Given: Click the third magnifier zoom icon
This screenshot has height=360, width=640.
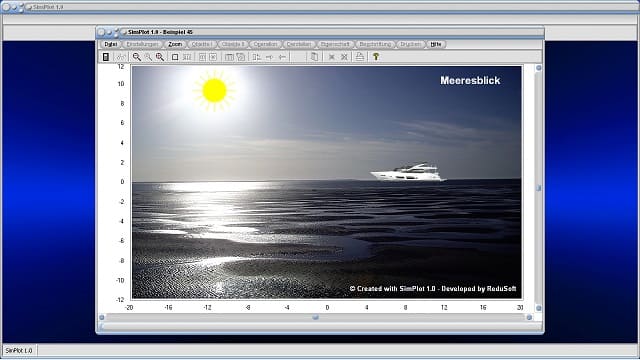Looking at the screenshot, I should click(x=160, y=57).
